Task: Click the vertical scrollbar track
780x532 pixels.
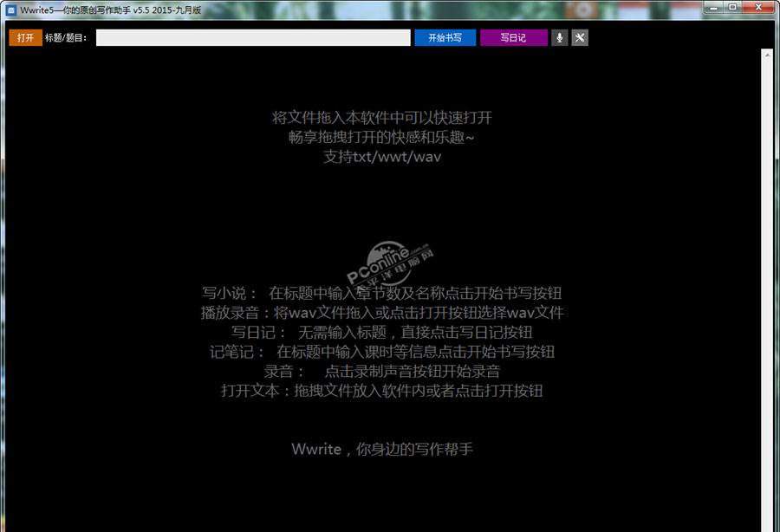Action: [x=767, y=294]
